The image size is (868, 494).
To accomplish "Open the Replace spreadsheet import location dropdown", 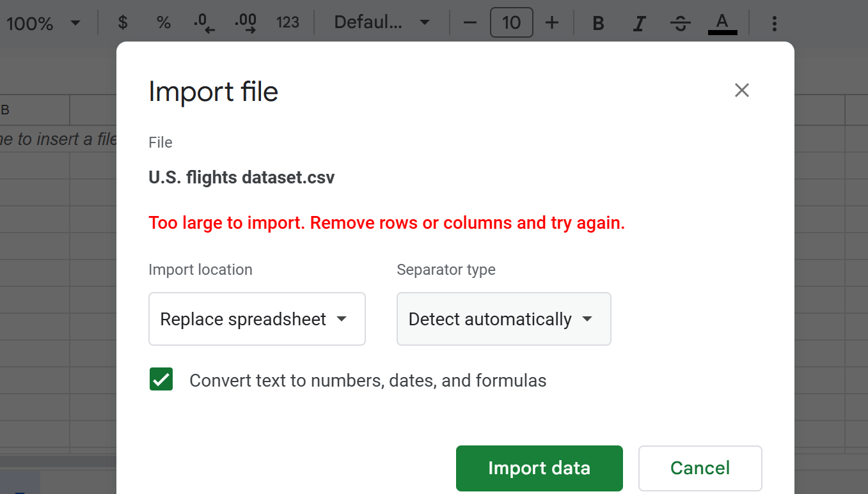I will coord(256,319).
